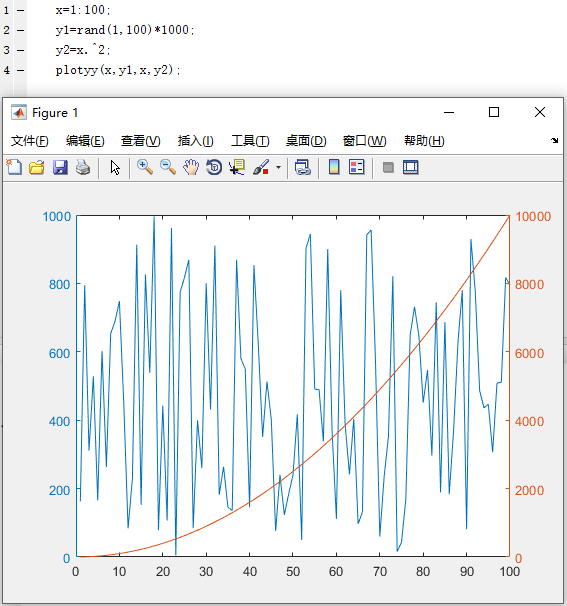Activate the Zoom Out magnifier tool
The width and height of the screenshot is (567, 606).
point(168,167)
